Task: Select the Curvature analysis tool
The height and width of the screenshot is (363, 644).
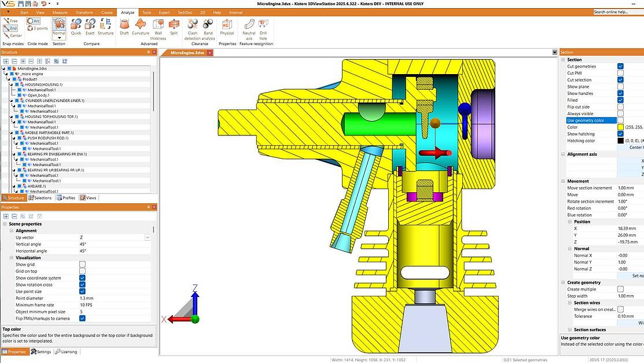Action: pyautogui.click(x=141, y=26)
